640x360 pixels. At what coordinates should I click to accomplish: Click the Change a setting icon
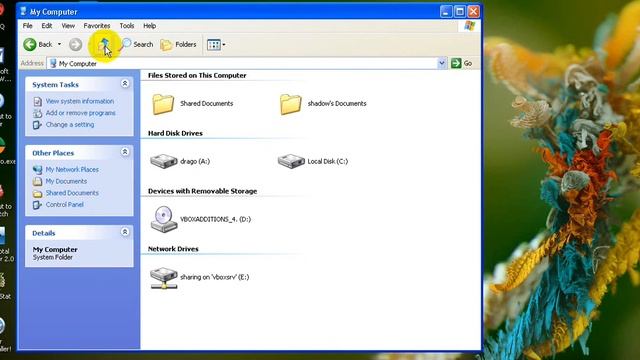coord(38,125)
